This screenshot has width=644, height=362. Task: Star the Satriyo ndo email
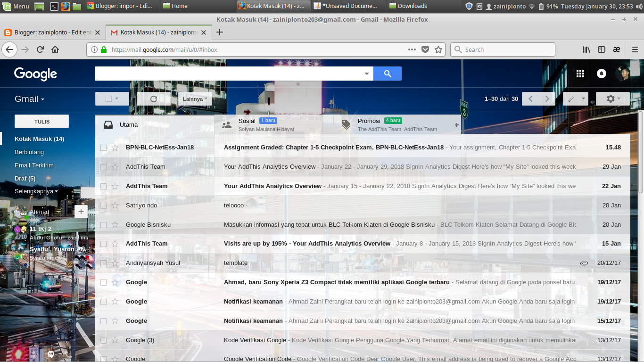tap(115, 206)
